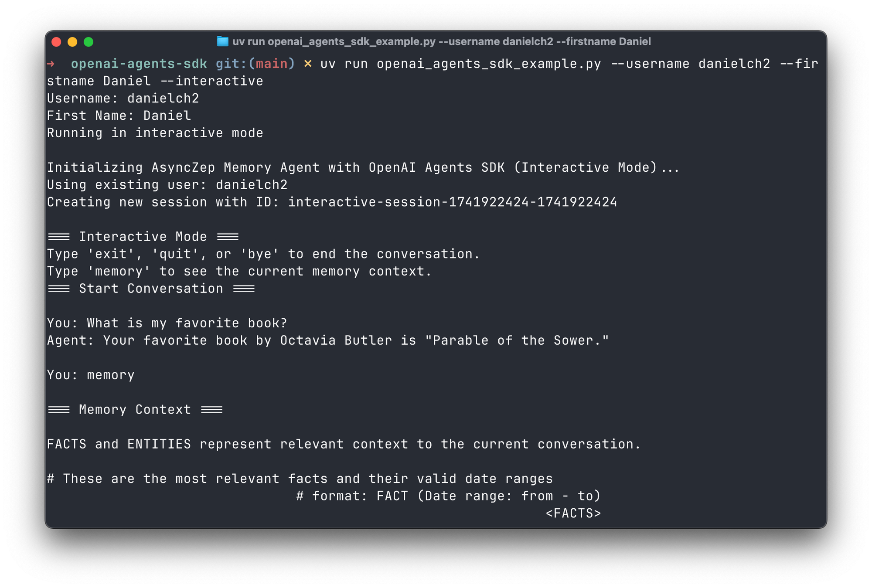Click the triple-bar icon before Memory Context

tap(59, 409)
